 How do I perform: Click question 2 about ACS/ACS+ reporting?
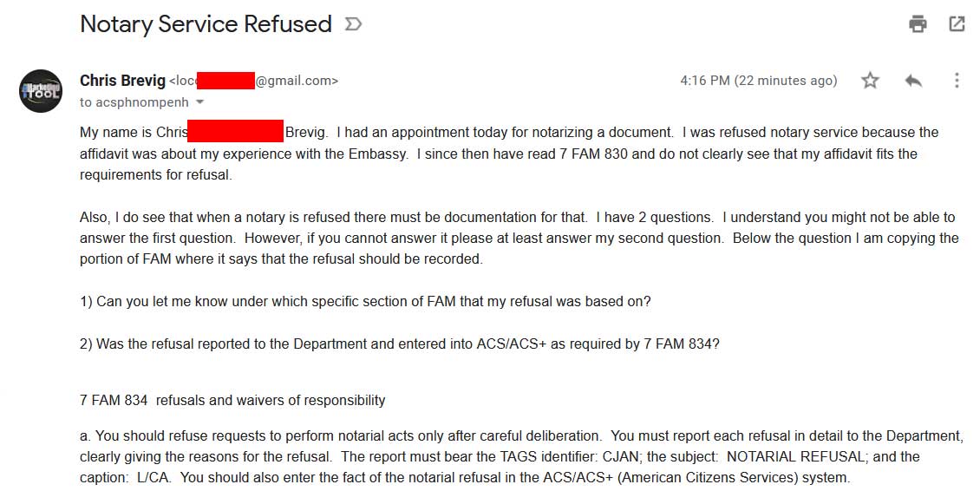(x=400, y=344)
